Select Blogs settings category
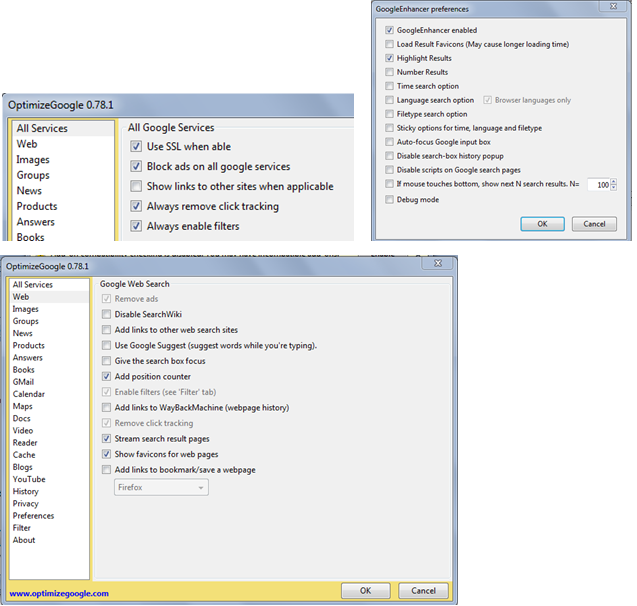 pyautogui.click(x=49, y=467)
